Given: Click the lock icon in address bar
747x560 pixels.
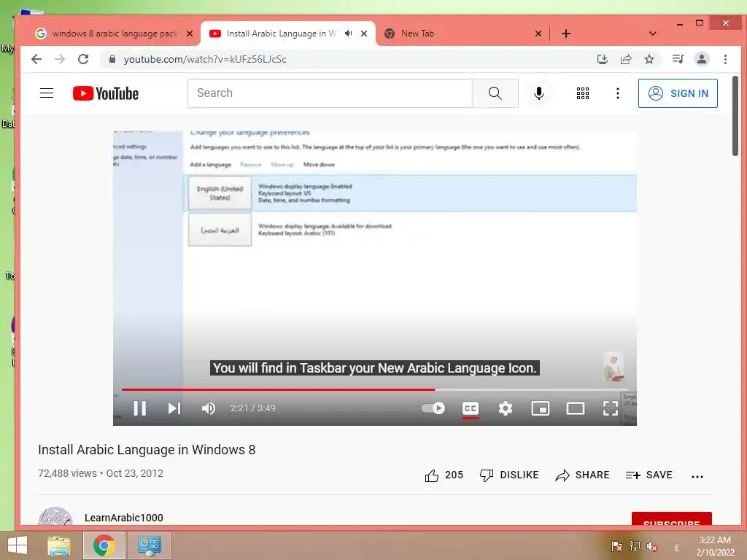Looking at the screenshot, I should coord(112,59).
